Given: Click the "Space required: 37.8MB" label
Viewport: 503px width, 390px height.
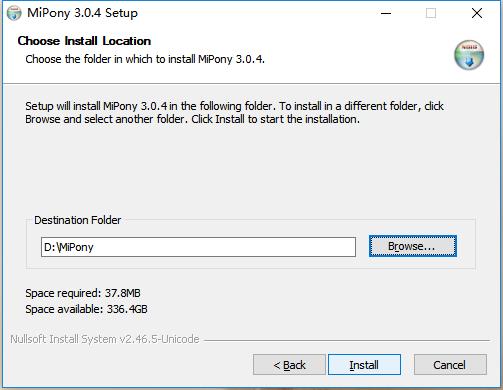Looking at the screenshot, I should tap(83, 293).
